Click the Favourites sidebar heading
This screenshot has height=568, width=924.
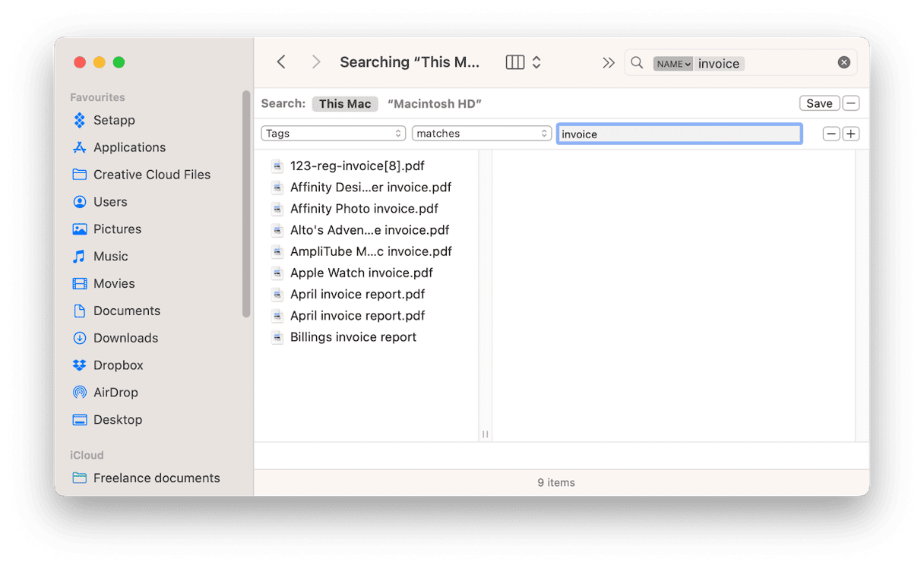tap(97, 97)
